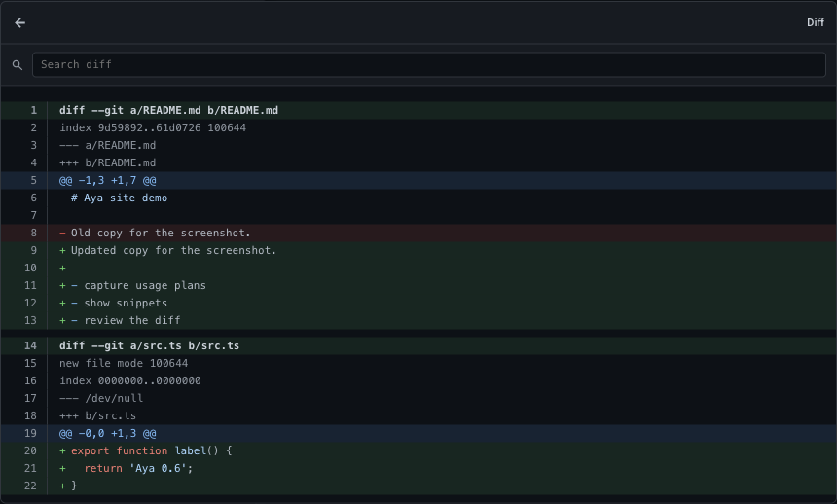This screenshot has width=837, height=504.
Task: Click the '+++ b/README.md' line
Action: (x=418, y=162)
